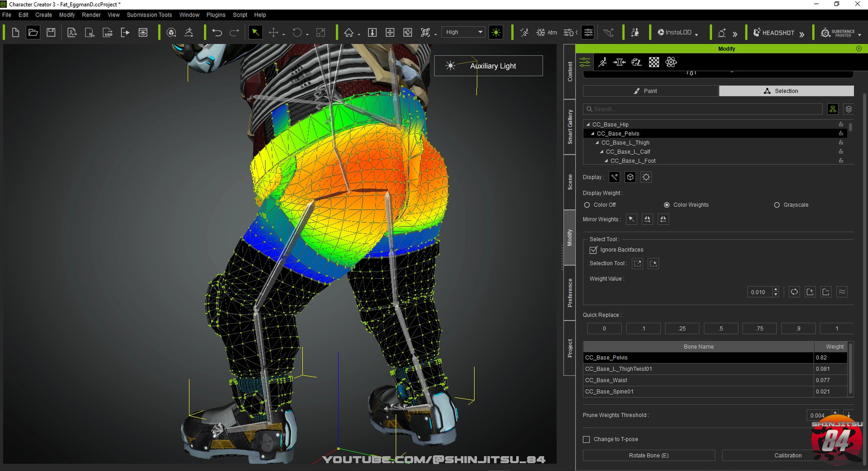Click Quick Replace value .25
This screenshot has width=868, height=471.
682,328
